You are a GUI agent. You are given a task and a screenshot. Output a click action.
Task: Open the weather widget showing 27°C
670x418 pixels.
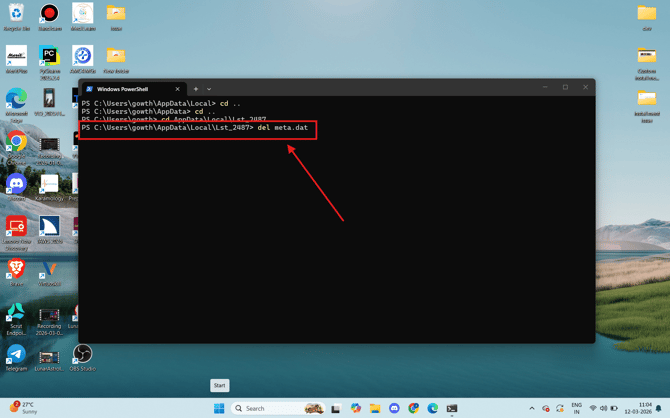(24, 408)
